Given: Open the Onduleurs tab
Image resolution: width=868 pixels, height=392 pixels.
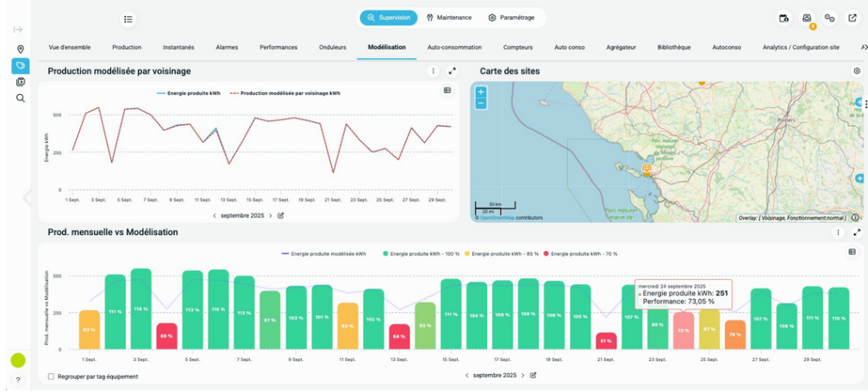Looking at the screenshot, I should point(332,47).
